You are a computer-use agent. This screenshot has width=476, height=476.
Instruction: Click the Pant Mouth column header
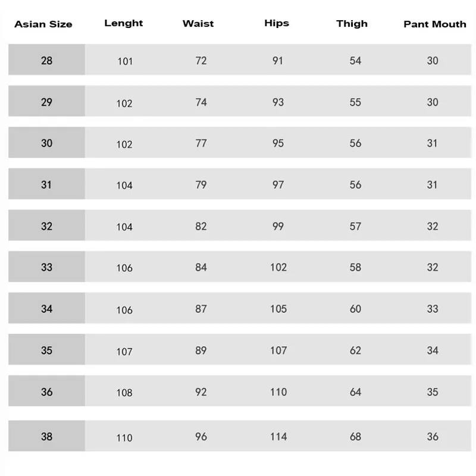coord(435,24)
